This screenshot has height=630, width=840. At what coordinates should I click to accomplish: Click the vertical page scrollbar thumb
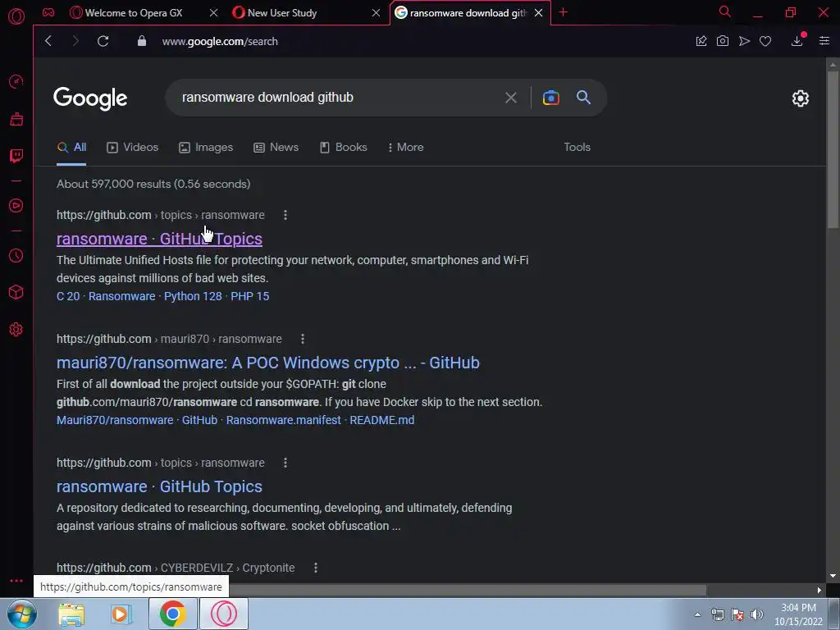[x=833, y=149]
